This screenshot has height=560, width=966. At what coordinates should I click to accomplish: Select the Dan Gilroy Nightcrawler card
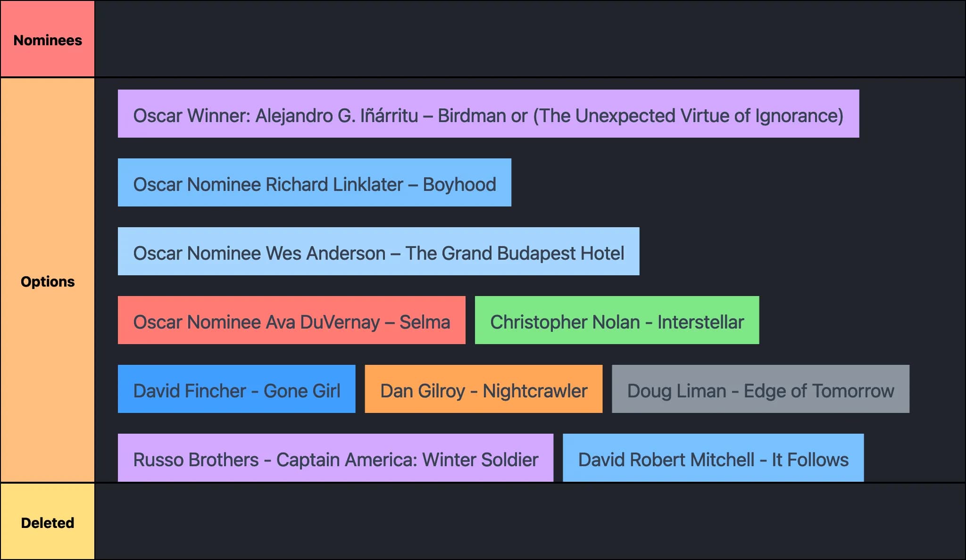483,389
